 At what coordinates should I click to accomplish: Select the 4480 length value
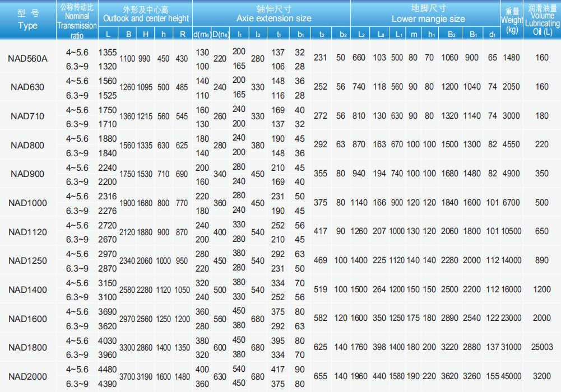(107, 370)
